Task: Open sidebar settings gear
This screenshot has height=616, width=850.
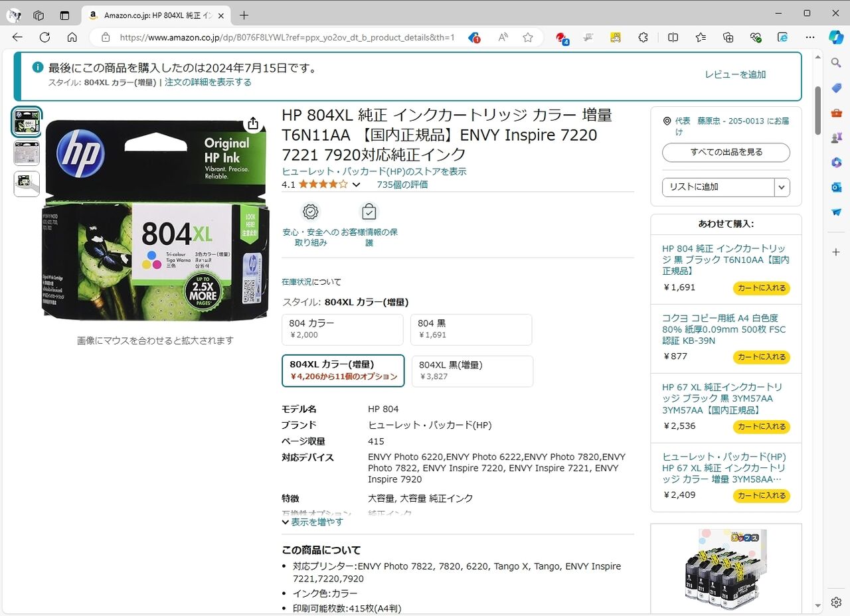Action: 836,602
